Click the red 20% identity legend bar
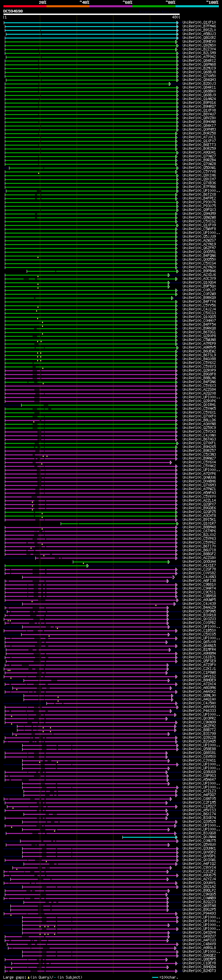The image size is (222, 980). pyautogui.click(x=25, y=6)
